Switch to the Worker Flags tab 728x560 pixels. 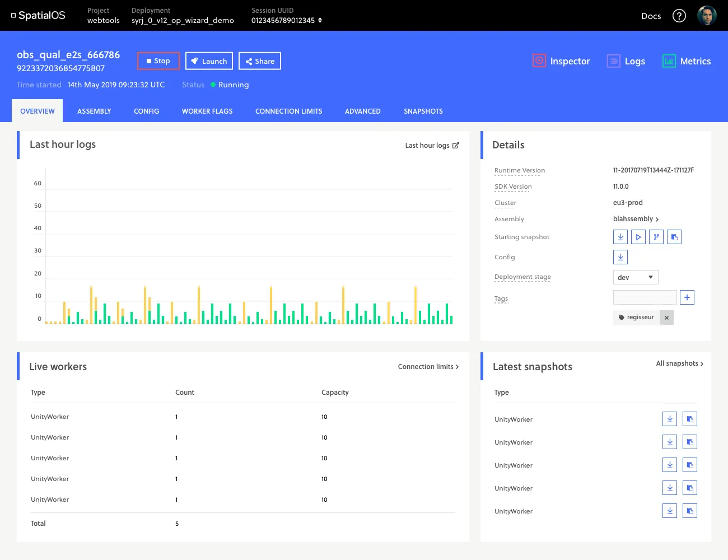point(207,111)
